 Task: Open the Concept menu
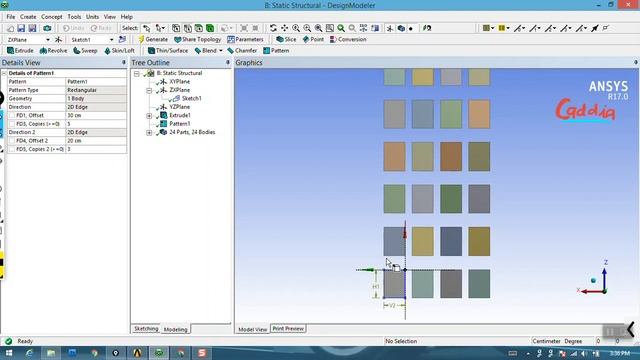pyautogui.click(x=52, y=17)
